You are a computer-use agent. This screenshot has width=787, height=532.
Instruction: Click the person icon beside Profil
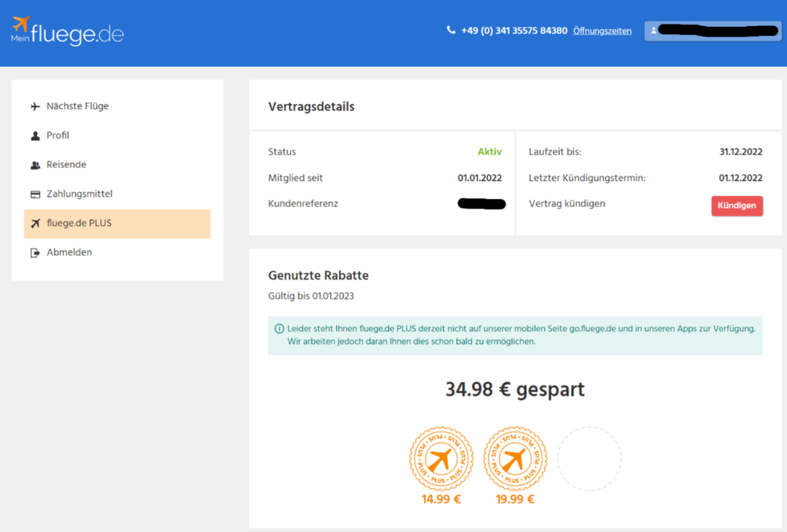tap(35, 135)
